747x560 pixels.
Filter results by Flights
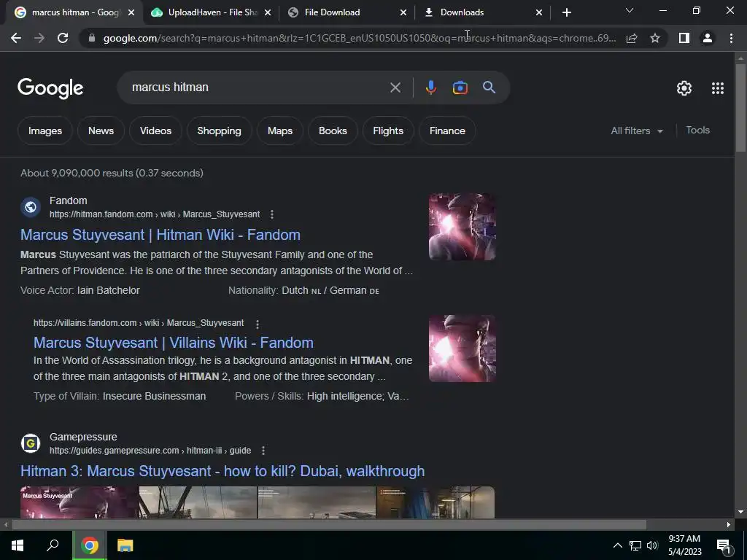coord(388,131)
